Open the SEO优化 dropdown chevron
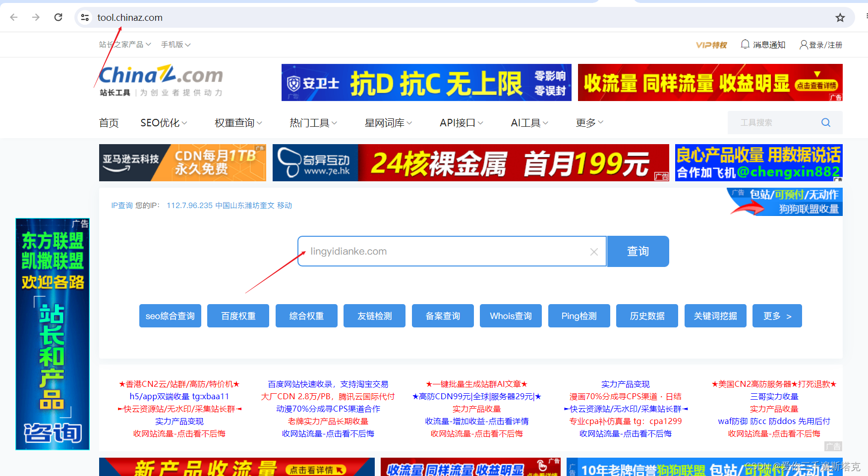Viewport: 868px width, 476px height. [x=185, y=122]
